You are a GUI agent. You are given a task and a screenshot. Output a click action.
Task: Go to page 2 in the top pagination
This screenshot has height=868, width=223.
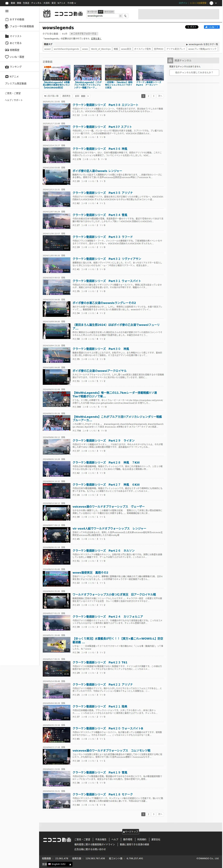click(x=148, y=96)
